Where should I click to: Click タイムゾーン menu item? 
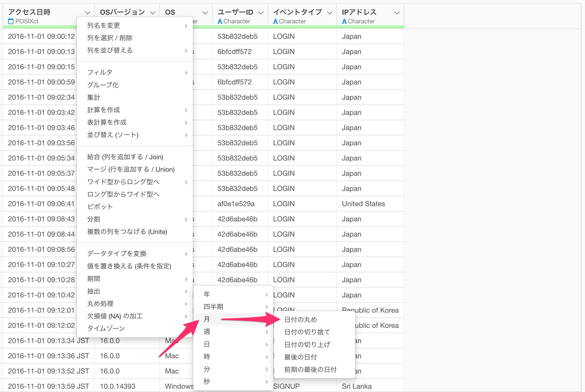[106, 328]
